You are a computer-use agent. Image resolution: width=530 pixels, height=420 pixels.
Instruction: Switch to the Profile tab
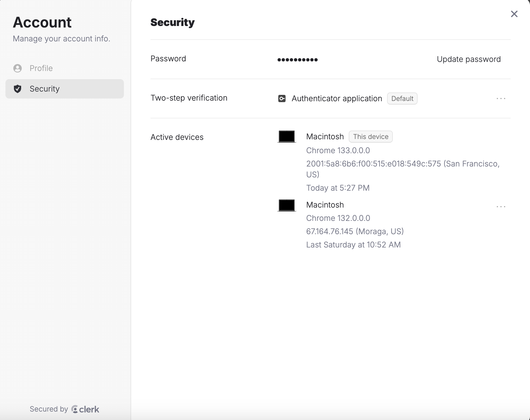tap(41, 68)
